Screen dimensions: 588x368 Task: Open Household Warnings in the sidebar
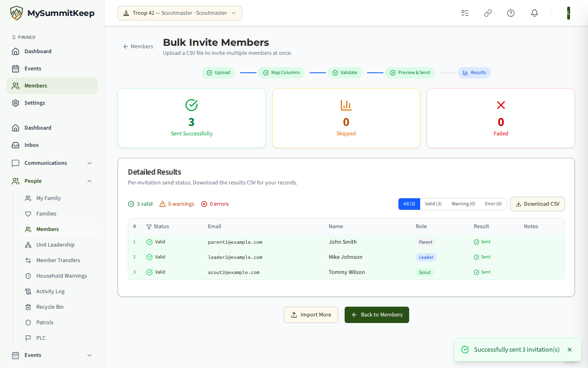[x=59, y=276]
